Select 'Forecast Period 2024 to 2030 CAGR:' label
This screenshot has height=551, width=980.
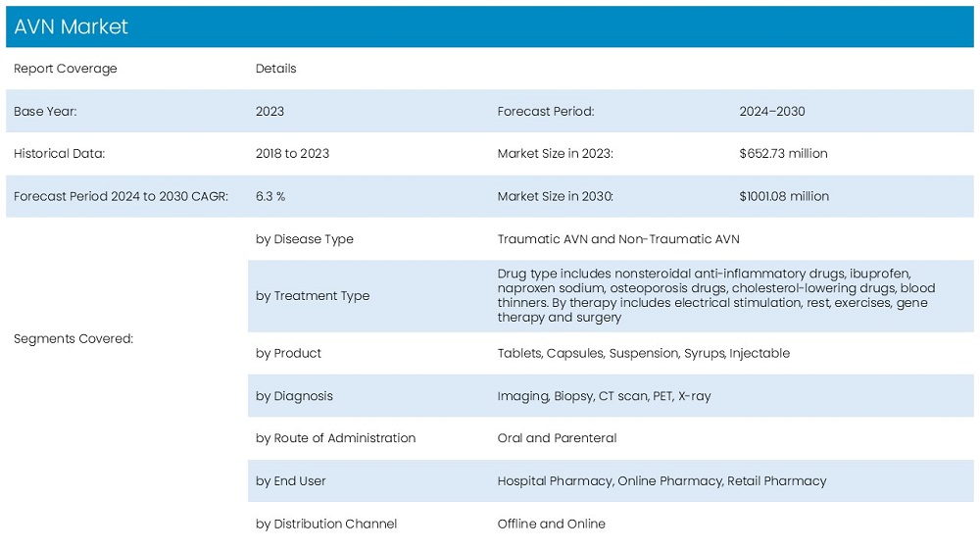[x=121, y=196]
